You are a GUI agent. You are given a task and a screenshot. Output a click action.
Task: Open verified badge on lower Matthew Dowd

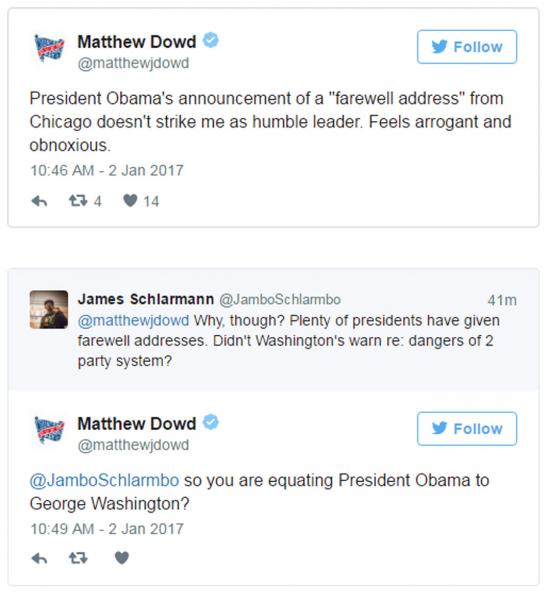[x=211, y=422]
